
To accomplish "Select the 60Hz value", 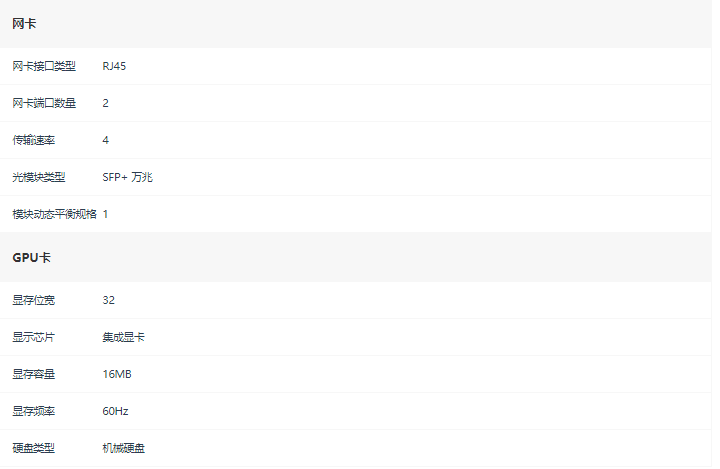I will pos(115,412).
